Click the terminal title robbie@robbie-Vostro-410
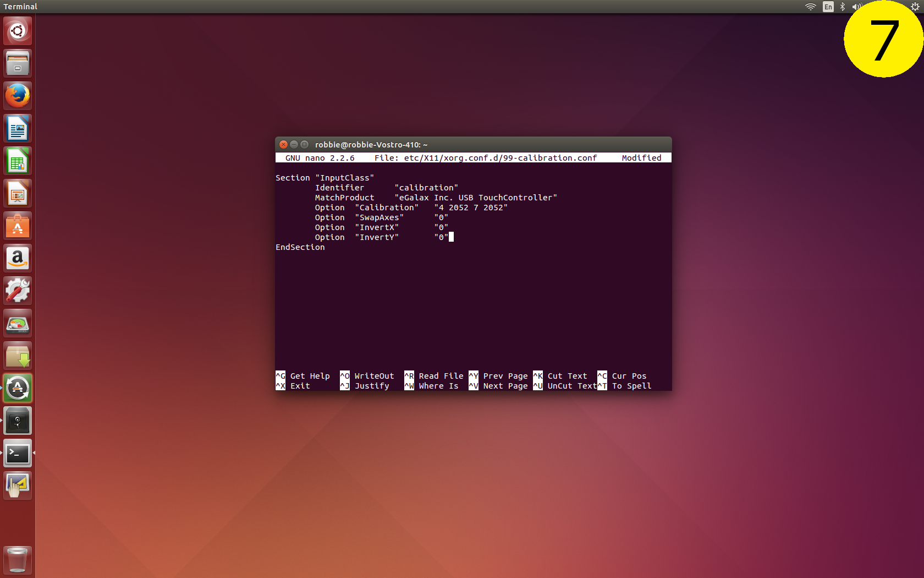Viewport: 924px width, 578px height. coord(371,145)
